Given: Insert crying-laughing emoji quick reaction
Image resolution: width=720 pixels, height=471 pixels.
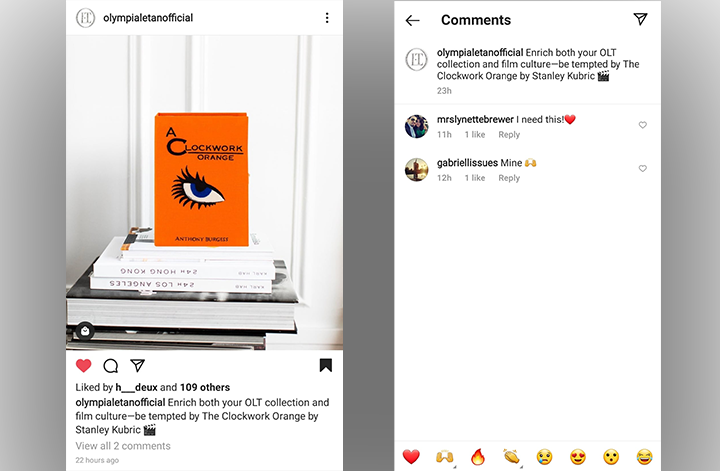Looking at the screenshot, I should click(644, 457).
